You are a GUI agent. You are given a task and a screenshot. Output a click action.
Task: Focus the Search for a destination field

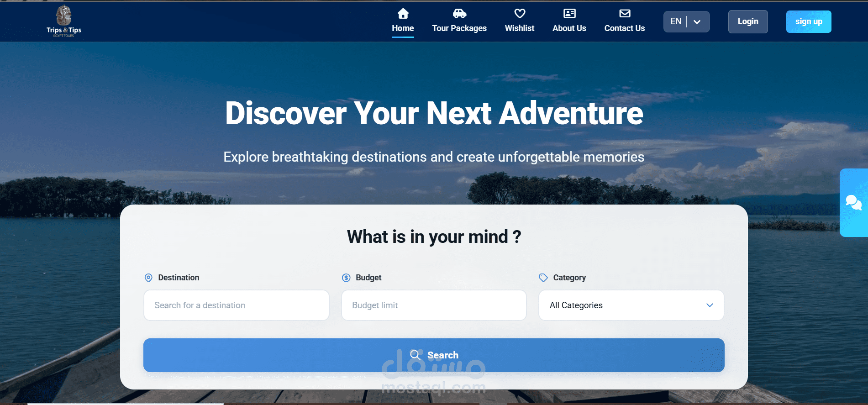point(237,305)
